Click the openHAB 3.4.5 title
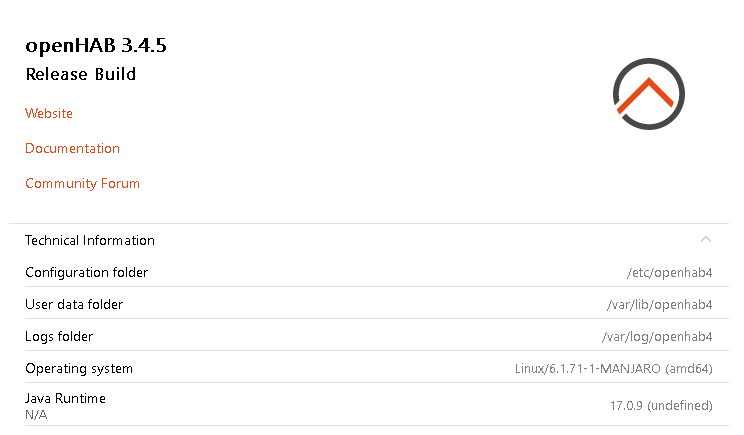 96,46
